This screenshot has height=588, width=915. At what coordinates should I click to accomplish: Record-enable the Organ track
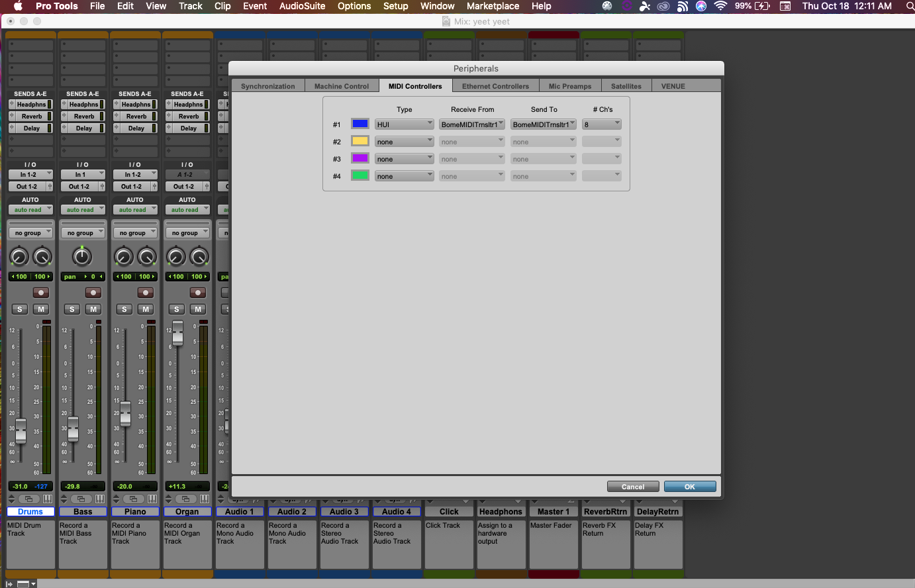click(198, 292)
